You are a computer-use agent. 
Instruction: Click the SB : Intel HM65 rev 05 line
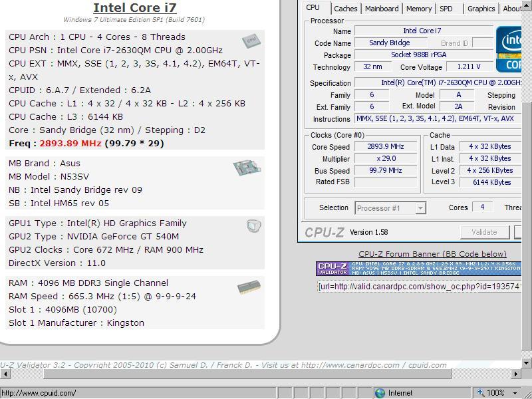coord(59,203)
